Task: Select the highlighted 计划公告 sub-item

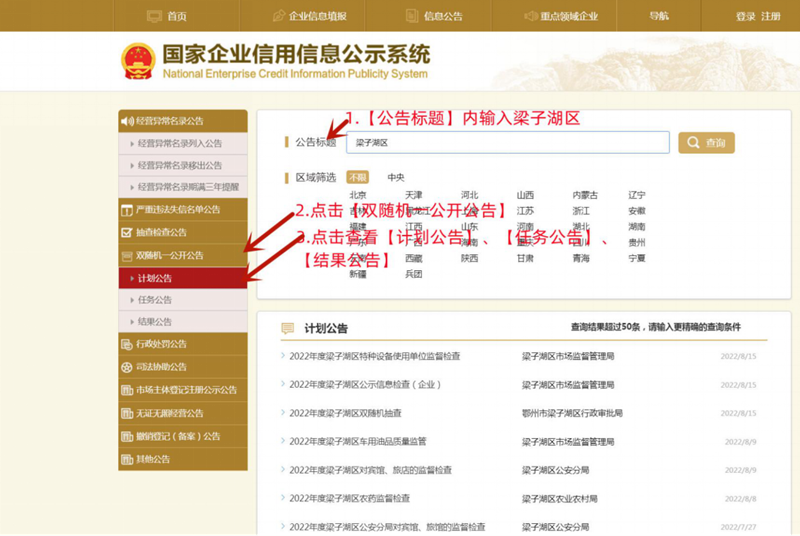Action: 183,278
